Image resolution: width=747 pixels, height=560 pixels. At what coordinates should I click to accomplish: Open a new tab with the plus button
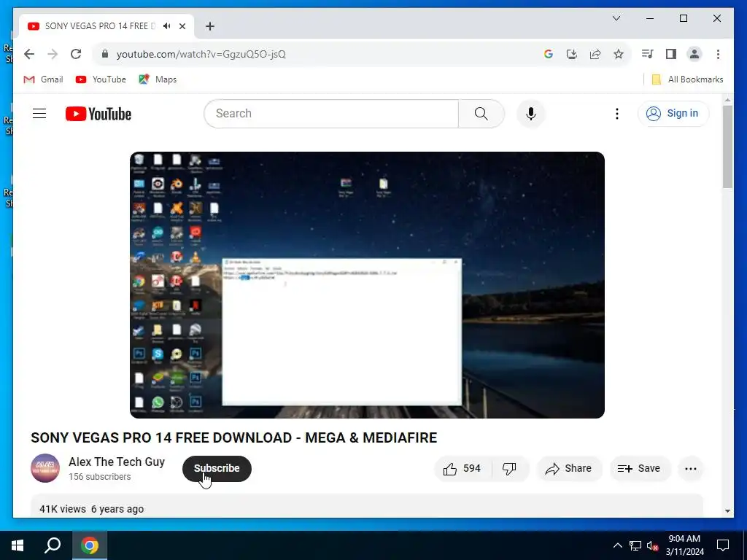coord(210,26)
